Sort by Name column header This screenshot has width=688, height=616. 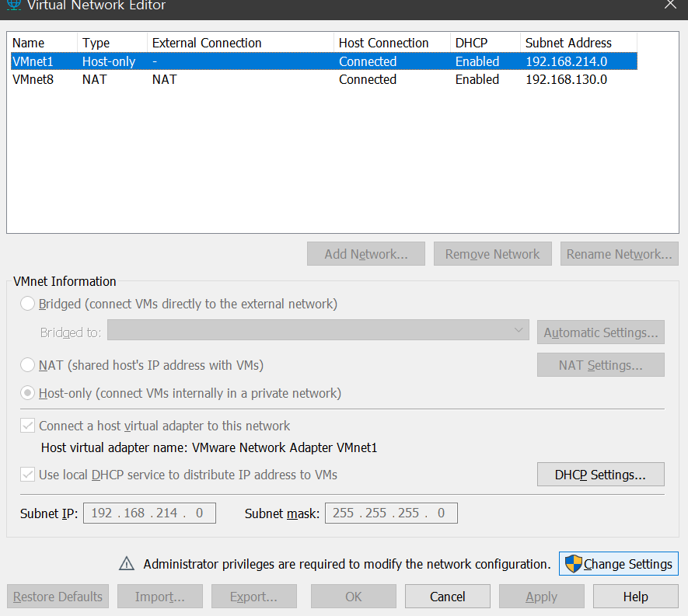pyautogui.click(x=44, y=43)
